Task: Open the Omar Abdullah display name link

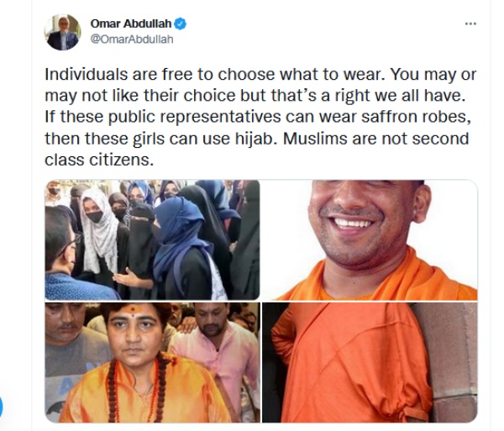Action: 131,24
